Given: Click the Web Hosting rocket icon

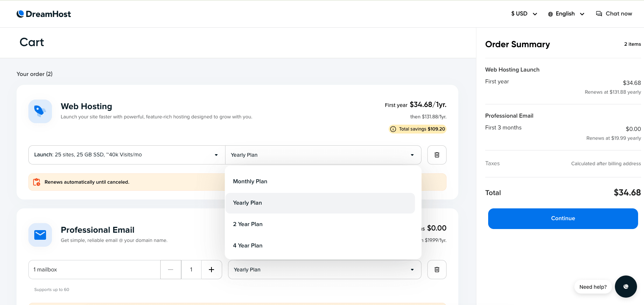Looking at the screenshot, I should [40, 111].
